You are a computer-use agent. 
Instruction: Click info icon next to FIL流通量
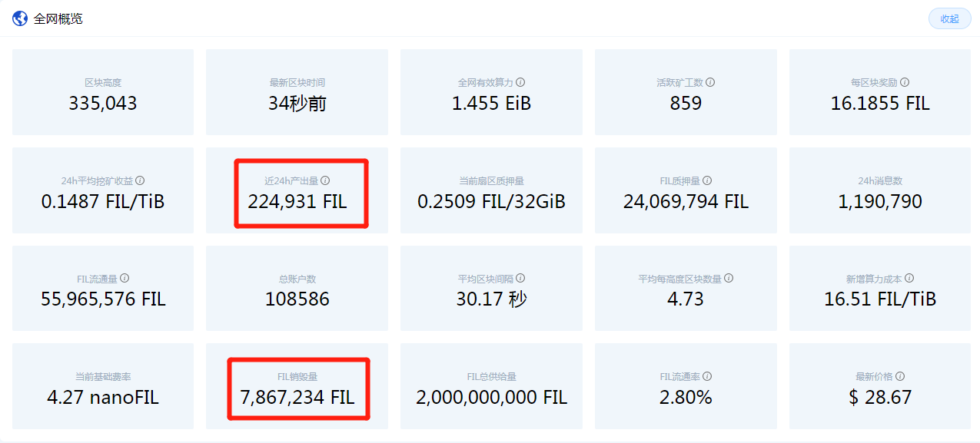pyautogui.click(x=125, y=279)
